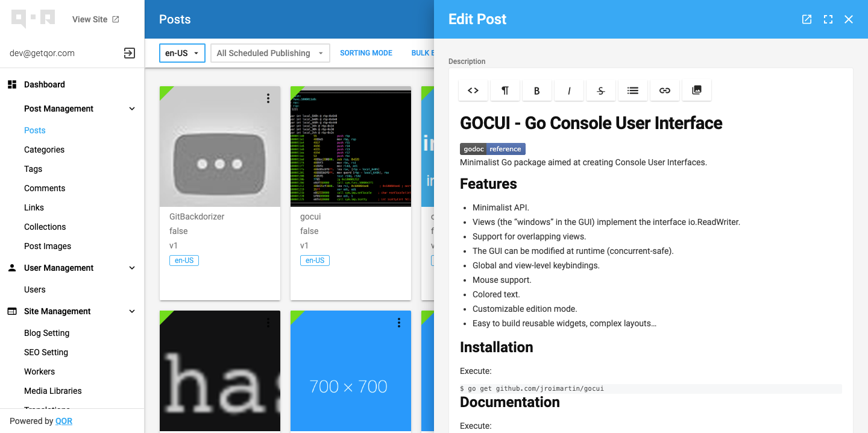The width and height of the screenshot is (868, 433).
Task: Open SEO Setting in the sidebar
Action: pos(46,352)
